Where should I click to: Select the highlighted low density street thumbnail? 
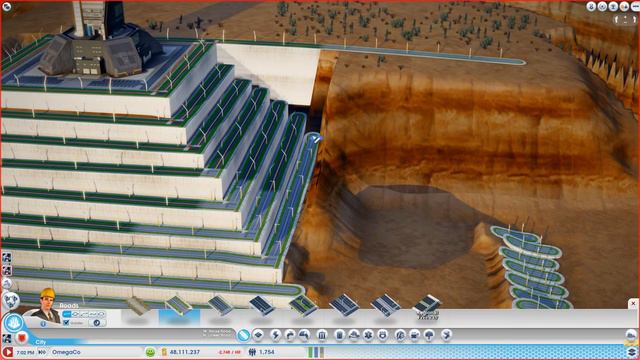click(x=179, y=306)
